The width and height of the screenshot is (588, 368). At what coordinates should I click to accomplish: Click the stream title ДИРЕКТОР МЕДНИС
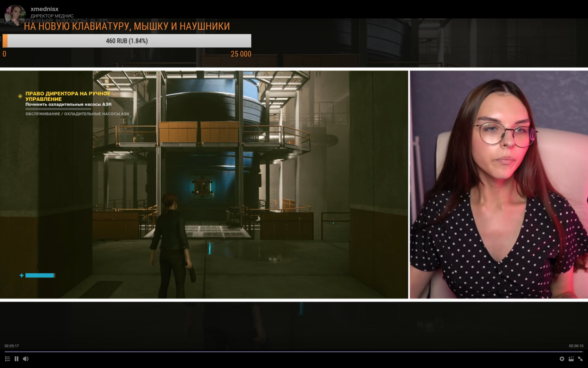pyautogui.click(x=52, y=16)
